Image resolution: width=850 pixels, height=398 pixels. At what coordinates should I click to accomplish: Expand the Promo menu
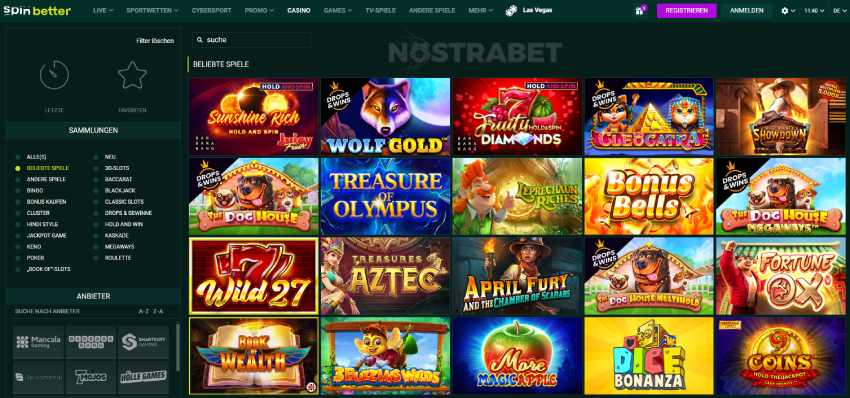pos(259,10)
